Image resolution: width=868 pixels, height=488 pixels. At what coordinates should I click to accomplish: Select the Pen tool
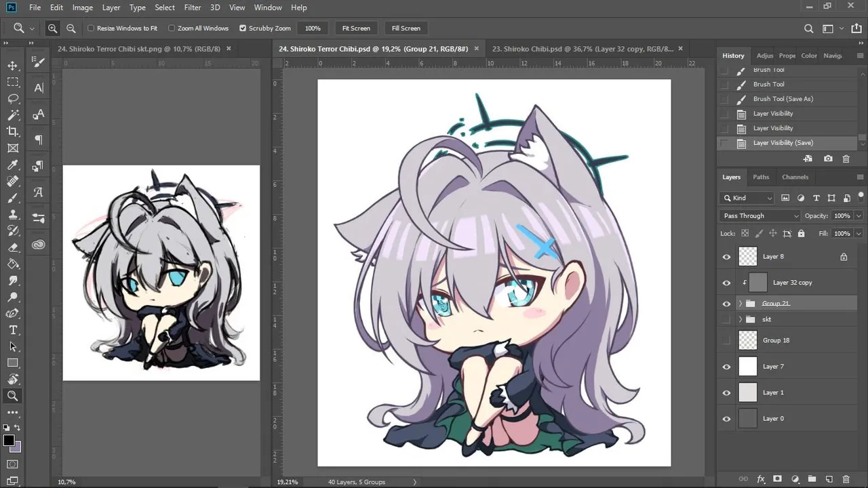tap(13, 314)
